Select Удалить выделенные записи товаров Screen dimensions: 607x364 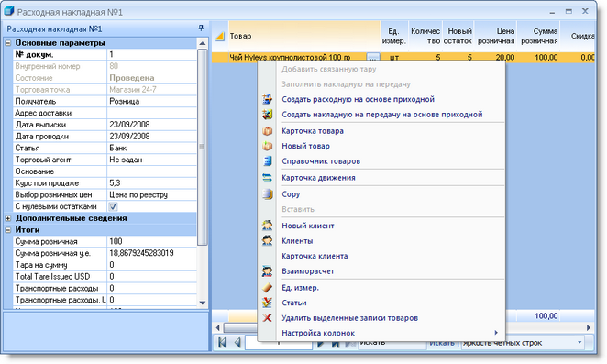tap(349, 318)
